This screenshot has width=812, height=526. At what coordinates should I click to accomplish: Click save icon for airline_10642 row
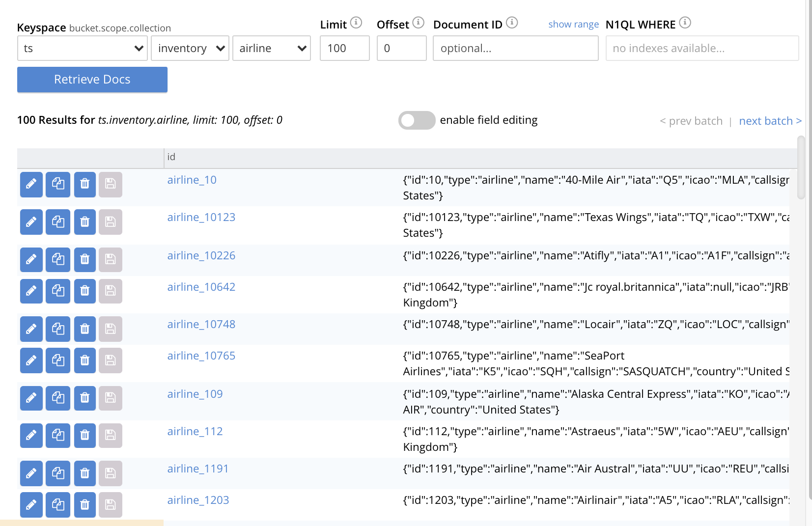(x=111, y=291)
